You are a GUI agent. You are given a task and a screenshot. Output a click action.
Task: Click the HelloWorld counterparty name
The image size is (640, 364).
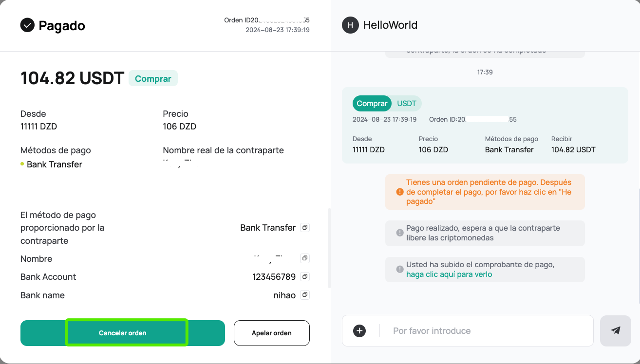390,25
